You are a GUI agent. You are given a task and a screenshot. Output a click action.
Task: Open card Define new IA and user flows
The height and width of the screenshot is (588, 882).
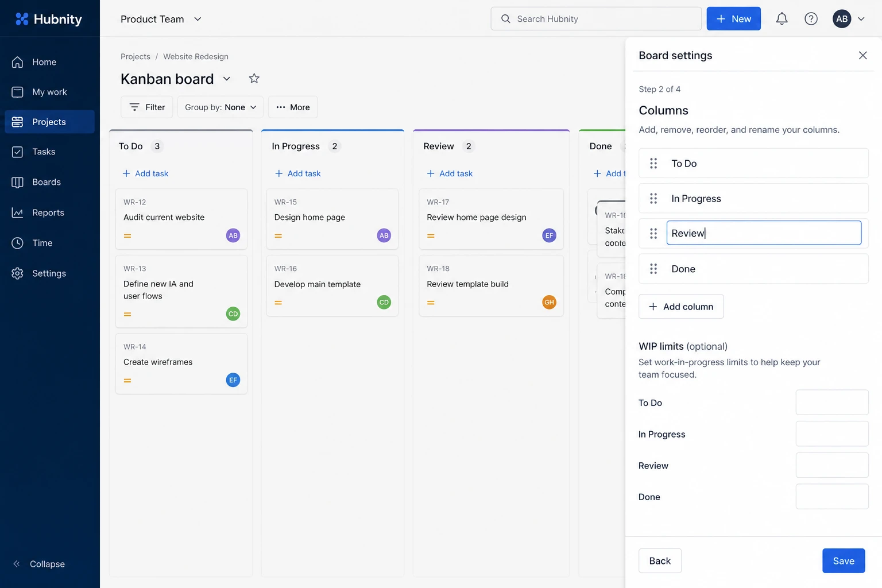[x=181, y=291]
